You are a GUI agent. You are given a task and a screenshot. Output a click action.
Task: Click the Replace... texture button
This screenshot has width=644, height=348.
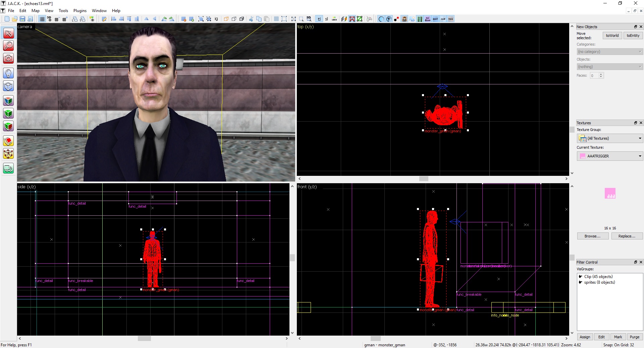627,236
